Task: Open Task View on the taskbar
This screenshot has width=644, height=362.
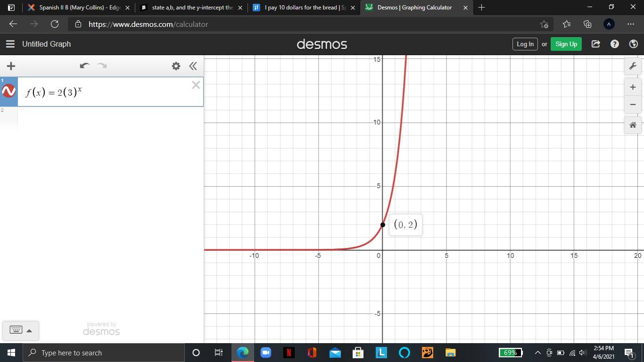Action: click(219, 353)
